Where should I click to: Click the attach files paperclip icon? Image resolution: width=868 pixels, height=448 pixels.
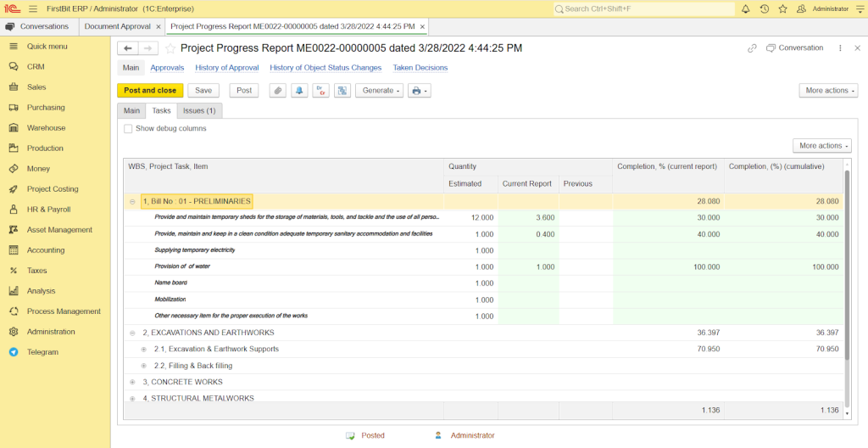278,91
